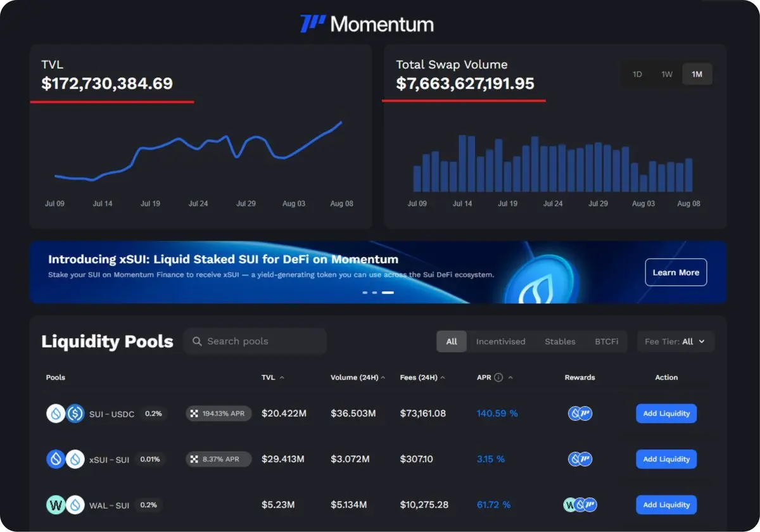Click the 61.72 % APR value

click(x=493, y=505)
